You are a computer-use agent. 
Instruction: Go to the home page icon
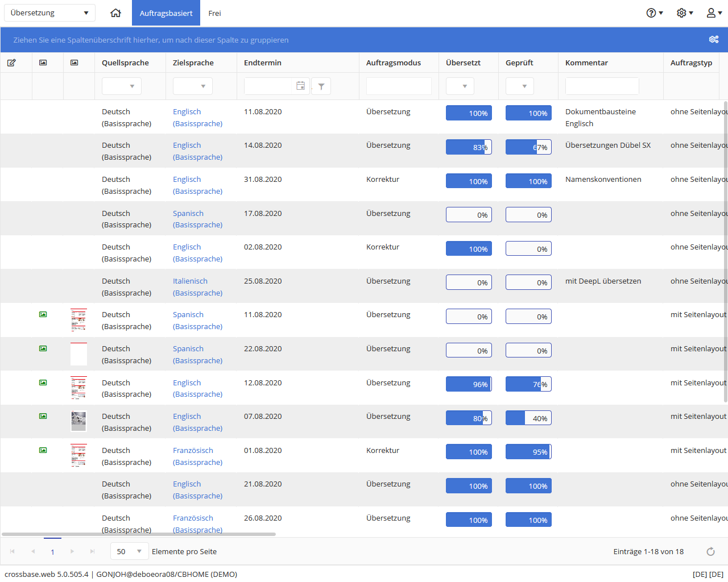click(115, 13)
